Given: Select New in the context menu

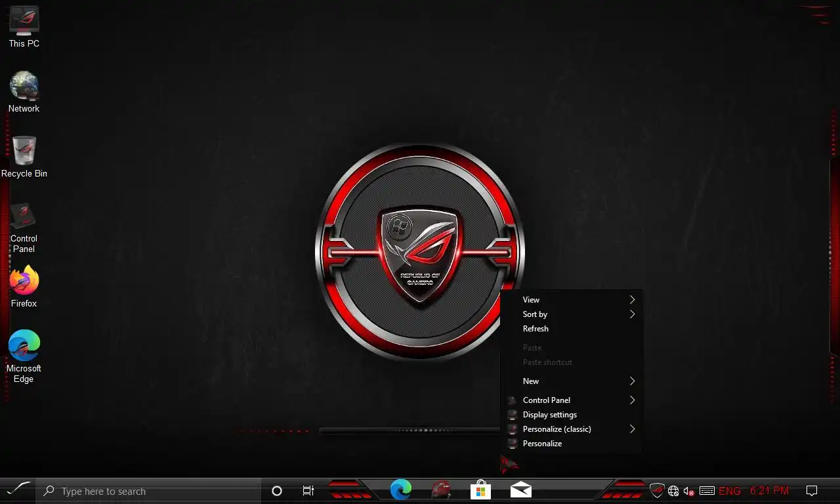Looking at the screenshot, I should pos(571,381).
